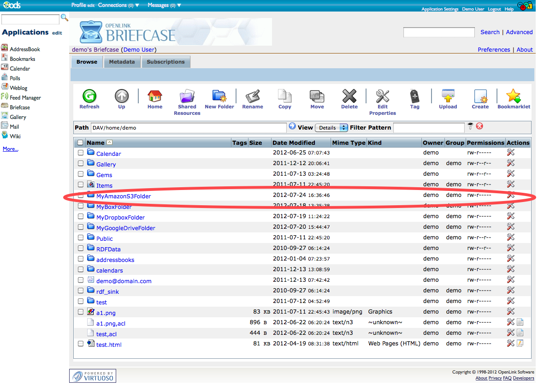The image size is (544, 392).
Task: Create a New Folder
Action: coord(219,96)
